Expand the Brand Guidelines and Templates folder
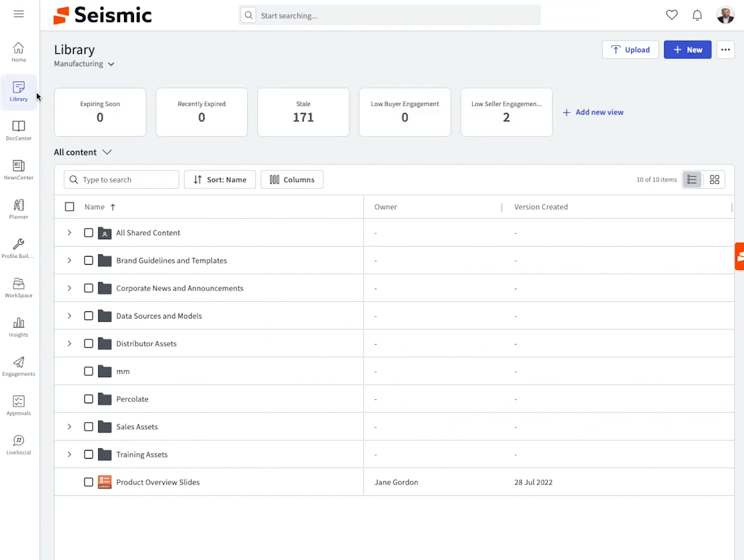Screen dimensions: 744x560 pyautogui.click(x=69, y=261)
